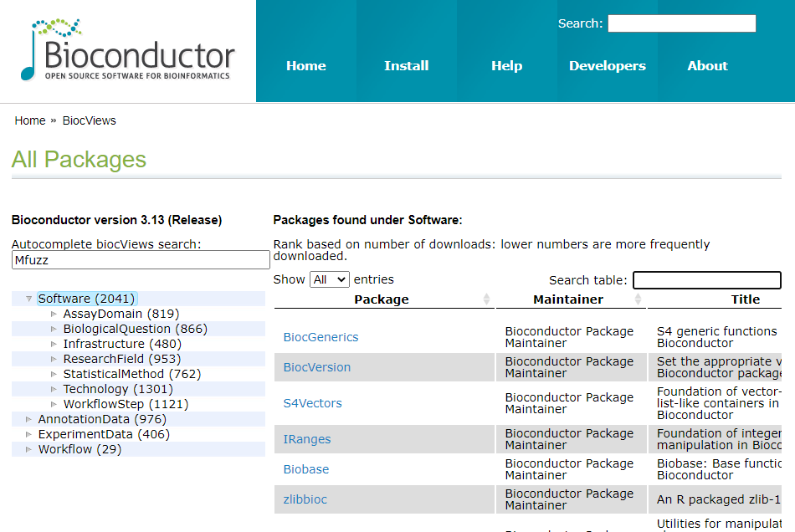This screenshot has width=795, height=532.
Task: Sort table by Package column arrows
Action: coord(486,299)
